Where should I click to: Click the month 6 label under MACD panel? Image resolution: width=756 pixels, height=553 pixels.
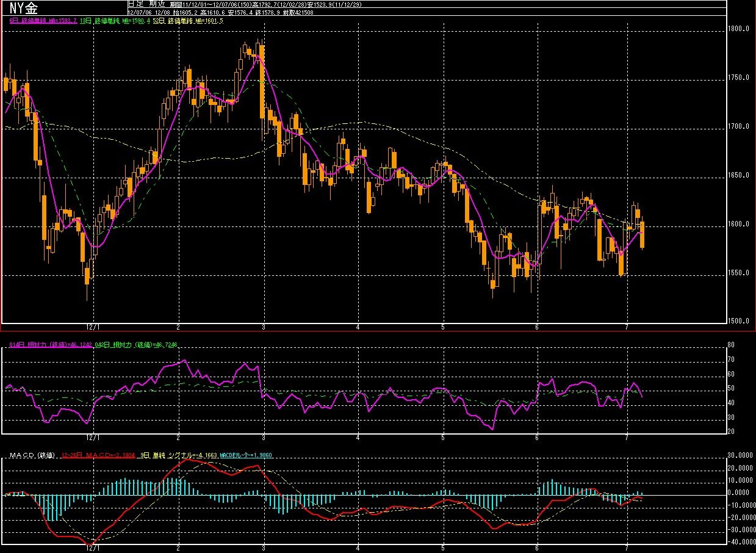[537, 548]
